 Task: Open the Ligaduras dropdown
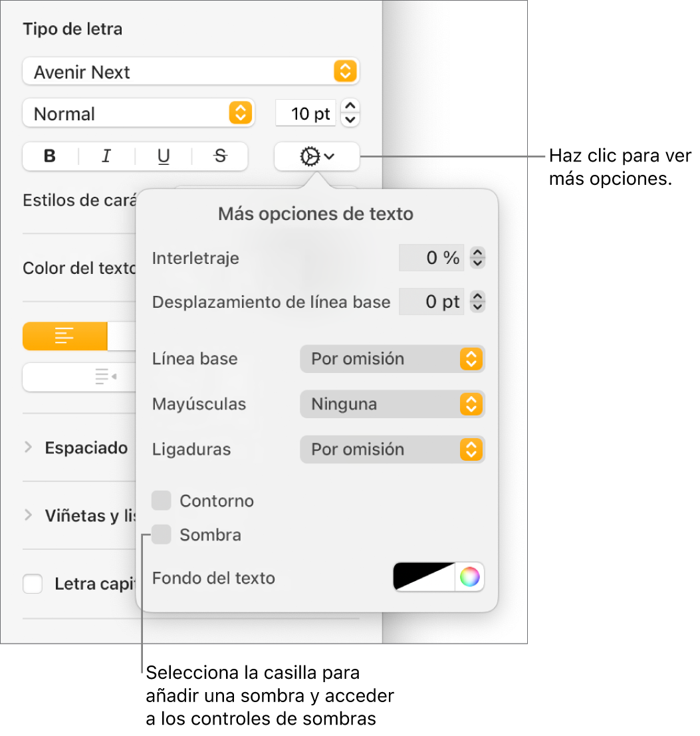392,449
